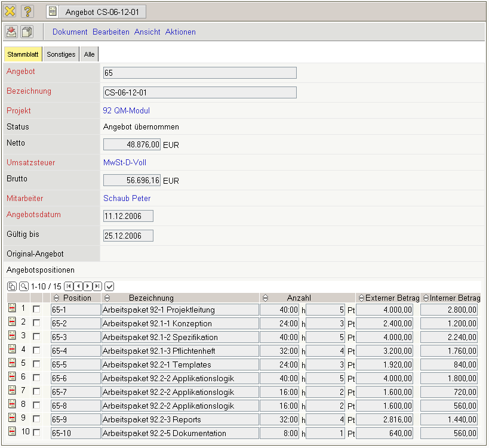Sort by Externer Betrag column arrows

pyautogui.click(x=361, y=298)
